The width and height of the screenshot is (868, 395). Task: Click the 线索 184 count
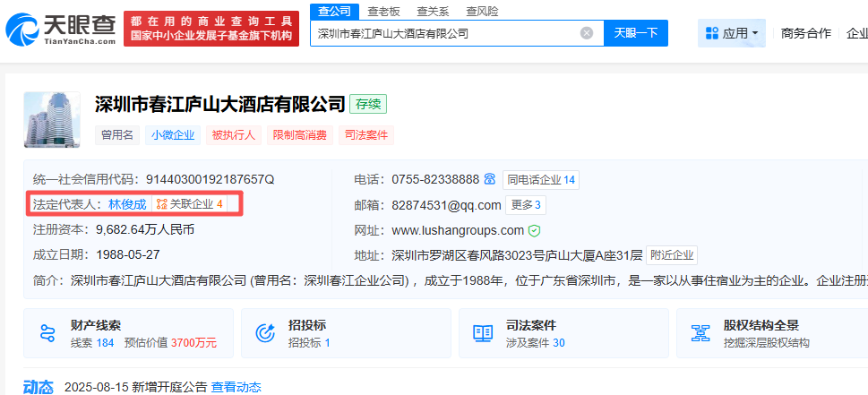point(92,343)
